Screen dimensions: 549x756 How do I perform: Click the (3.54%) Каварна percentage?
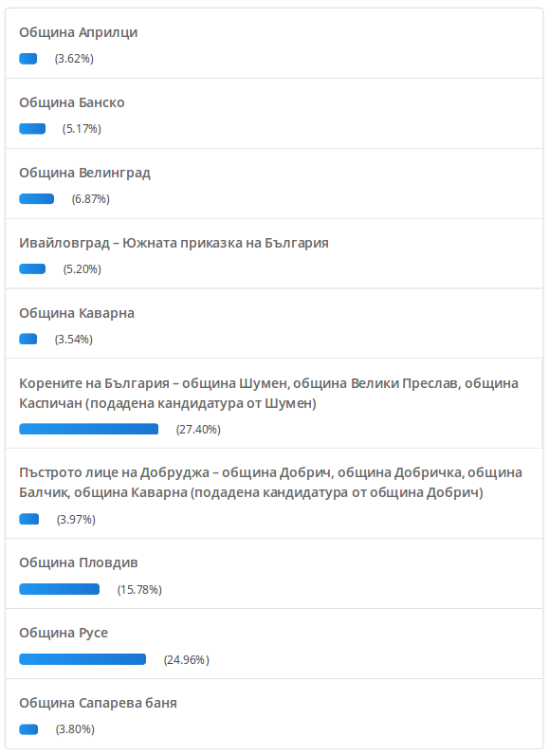(74, 340)
